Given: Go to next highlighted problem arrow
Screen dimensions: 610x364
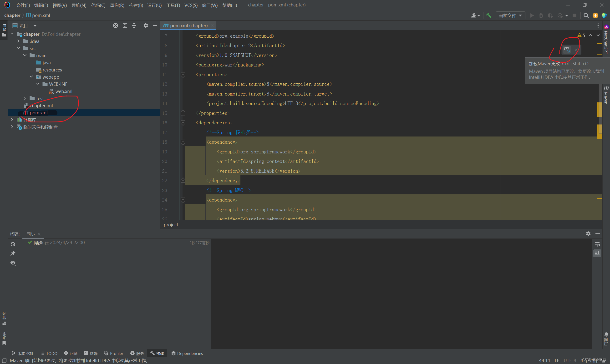Looking at the screenshot, I should 598,35.
